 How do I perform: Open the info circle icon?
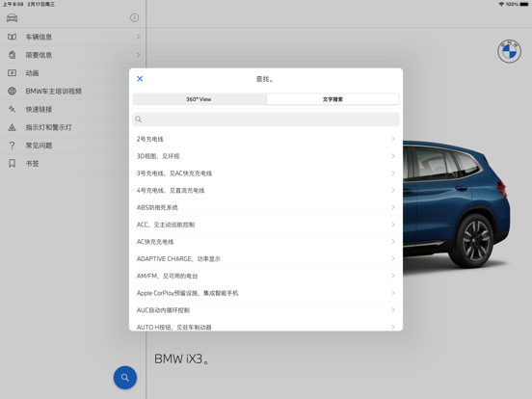click(x=134, y=17)
